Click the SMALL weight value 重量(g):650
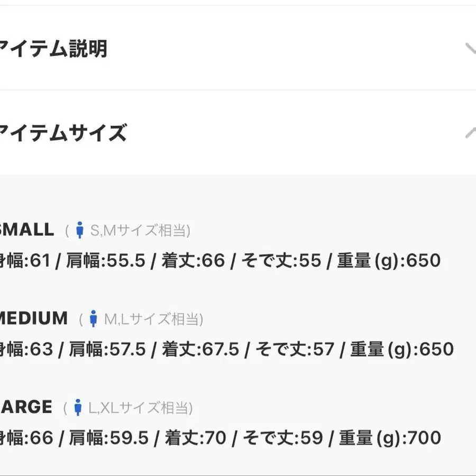The width and height of the screenshot is (476, 476). [389, 261]
